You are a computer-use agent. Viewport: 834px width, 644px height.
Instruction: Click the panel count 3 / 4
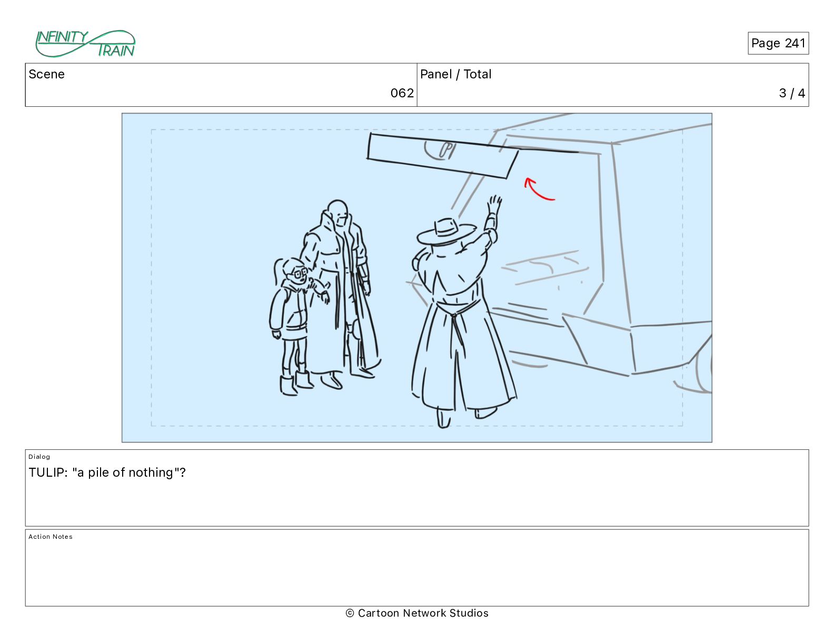click(x=792, y=93)
